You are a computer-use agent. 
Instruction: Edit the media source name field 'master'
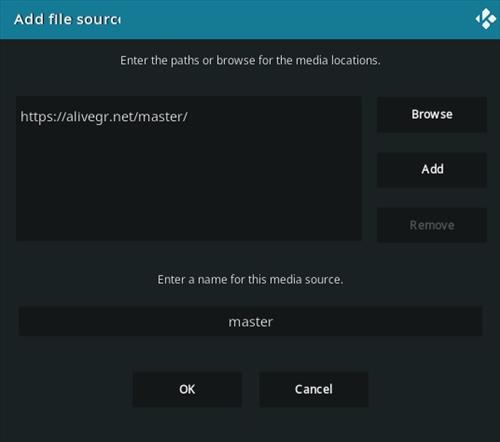click(x=250, y=322)
